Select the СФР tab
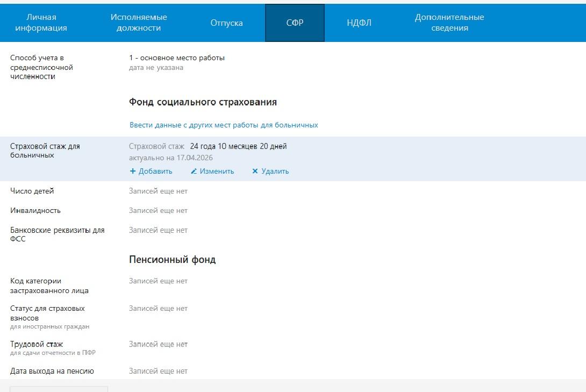Screen dimensions: 586x392 pyautogui.click(x=295, y=23)
